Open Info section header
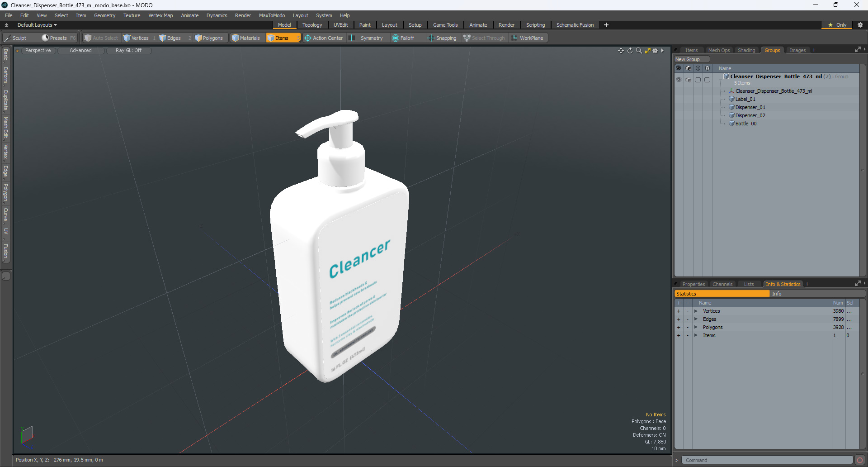 [817, 294]
